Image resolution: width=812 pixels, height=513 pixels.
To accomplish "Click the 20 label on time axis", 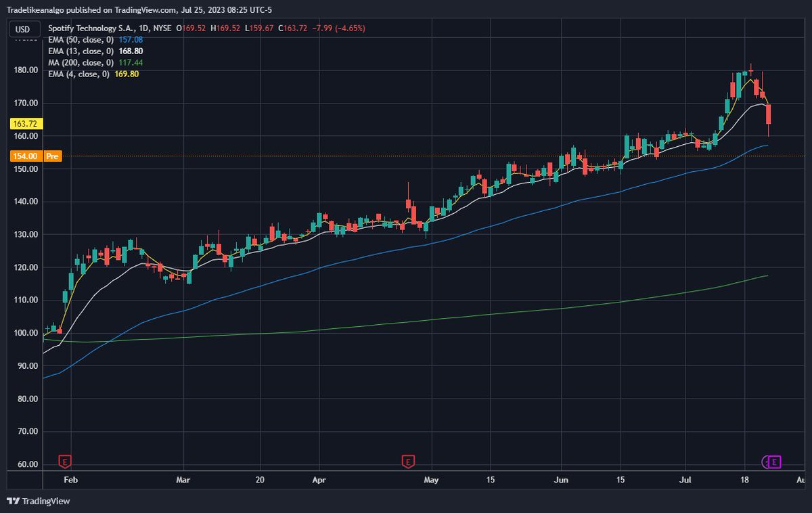I will click(x=260, y=480).
